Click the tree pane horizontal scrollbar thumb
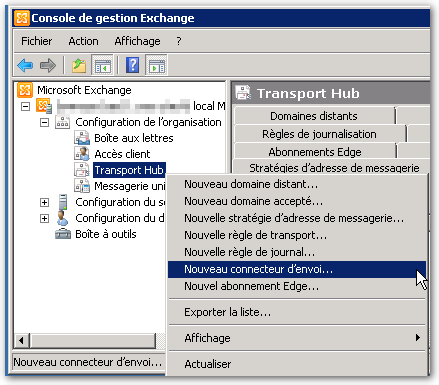The image size is (439, 385). (93, 341)
